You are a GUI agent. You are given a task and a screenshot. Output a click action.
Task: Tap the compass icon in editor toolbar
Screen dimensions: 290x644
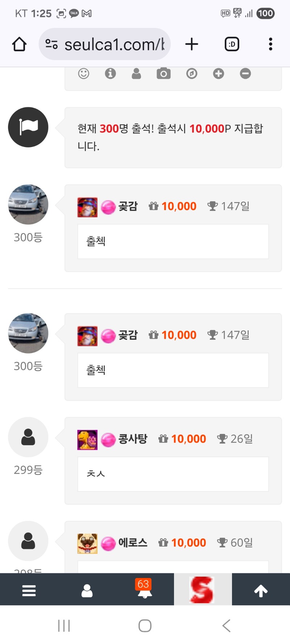tap(191, 74)
